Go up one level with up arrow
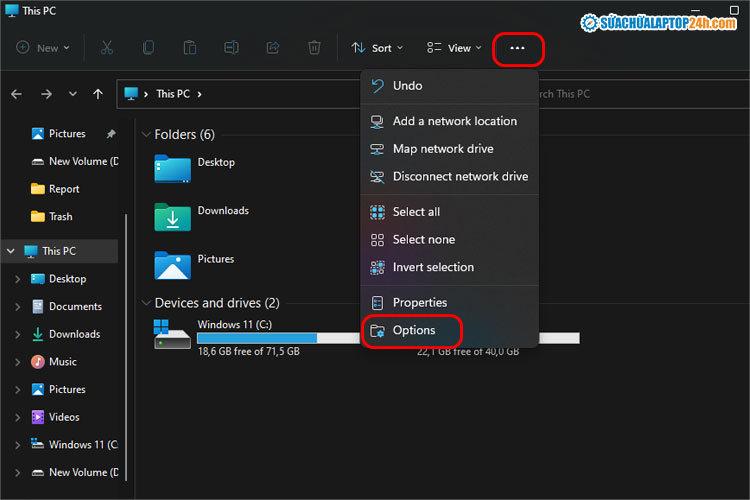The image size is (750, 500). pos(98,94)
